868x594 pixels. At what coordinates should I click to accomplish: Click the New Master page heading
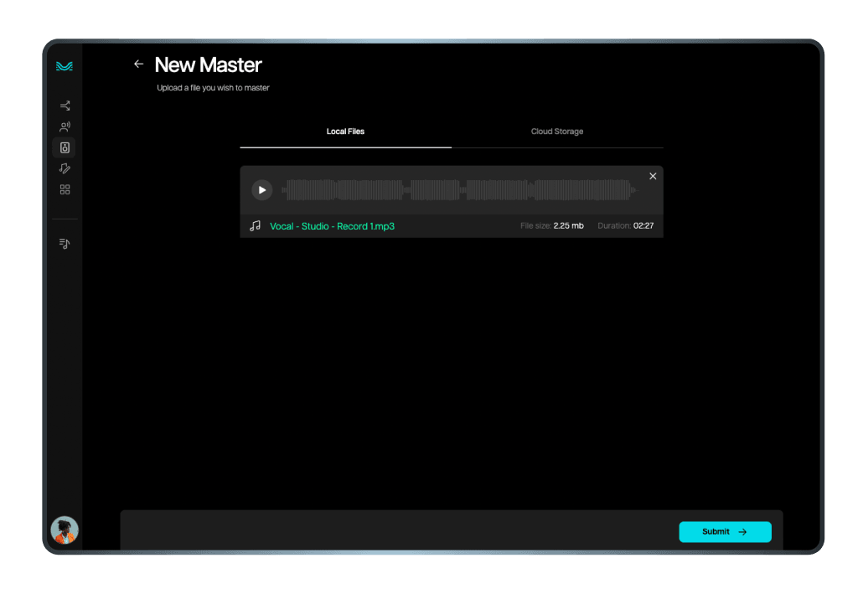click(208, 65)
